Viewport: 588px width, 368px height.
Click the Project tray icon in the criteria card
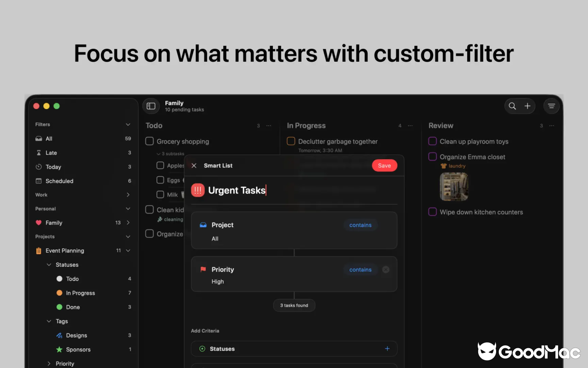tap(203, 225)
